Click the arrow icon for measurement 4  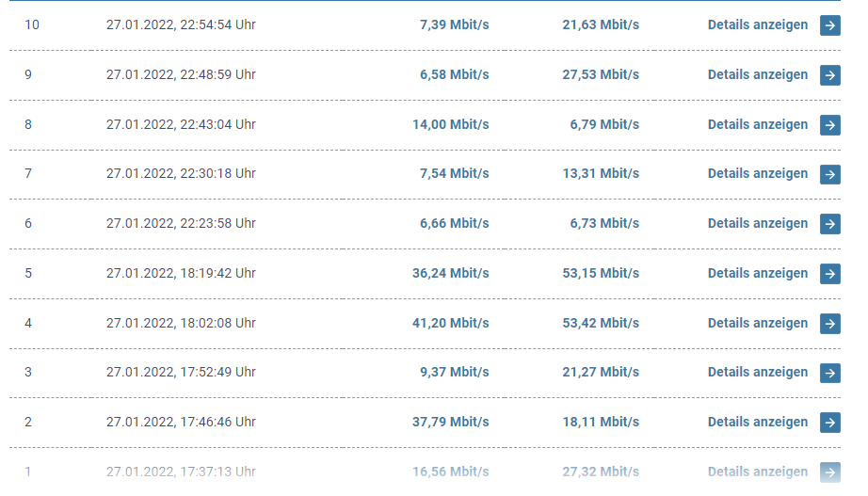(829, 324)
